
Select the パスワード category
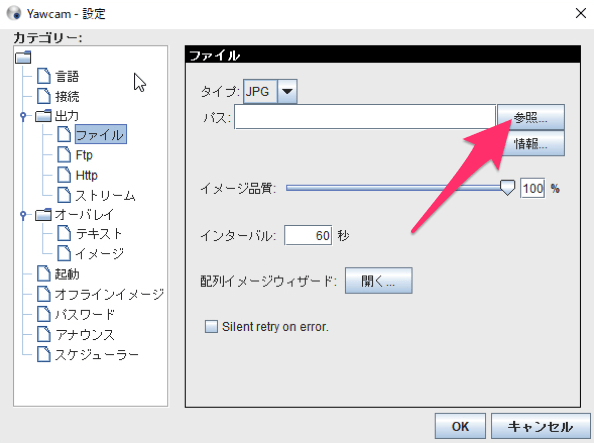point(84,314)
